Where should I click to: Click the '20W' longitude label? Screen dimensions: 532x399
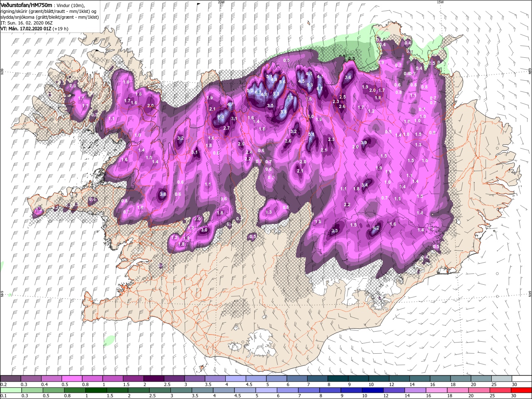221,2
